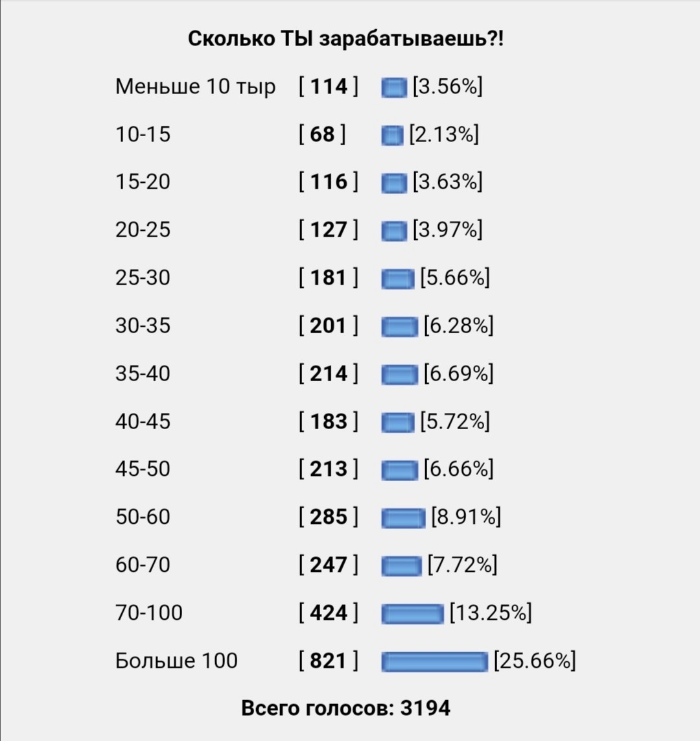Click the blue bar for 2.13%
Screen dimensions: 700x741
(392, 135)
